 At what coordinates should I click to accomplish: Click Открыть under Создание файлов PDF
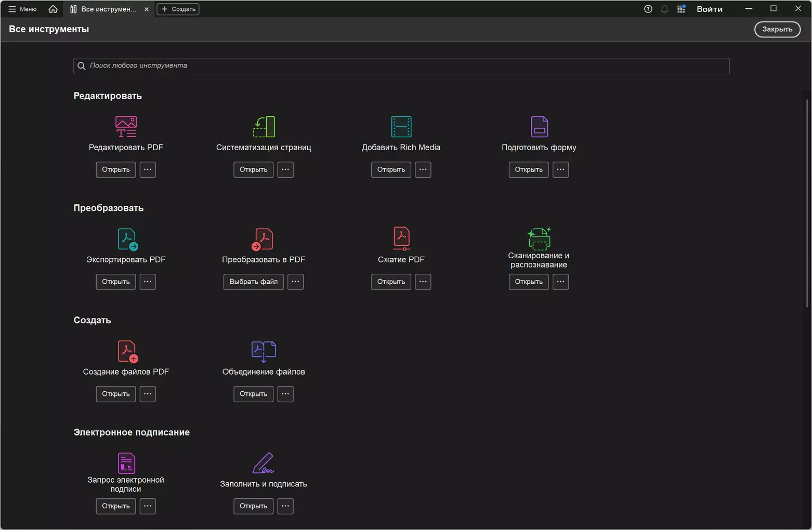[116, 394]
